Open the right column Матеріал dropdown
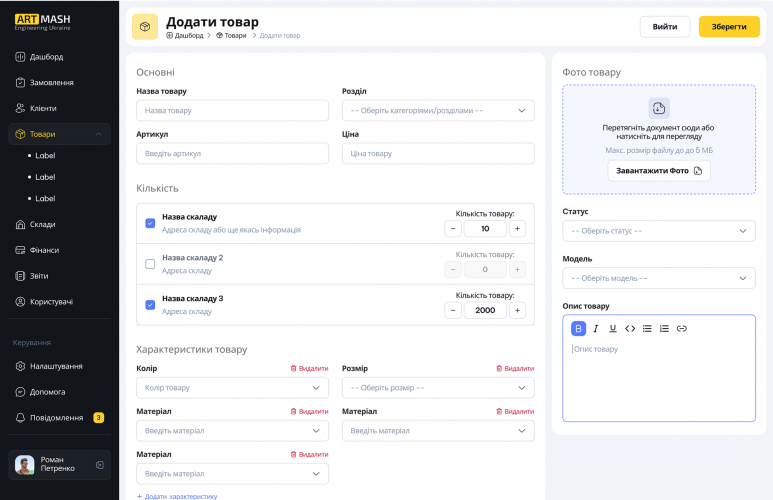 [x=438, y=430]
